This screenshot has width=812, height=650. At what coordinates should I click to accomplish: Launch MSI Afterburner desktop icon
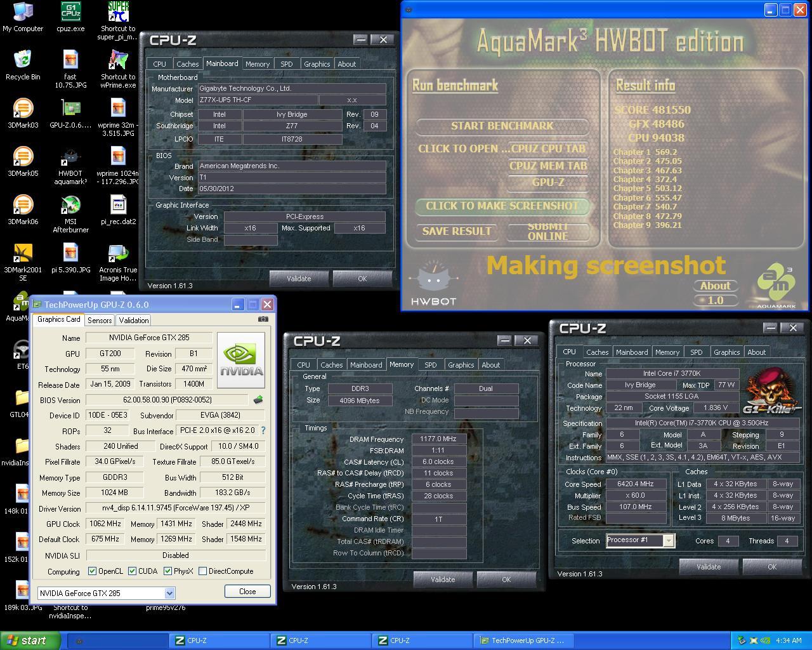(70, 214)
